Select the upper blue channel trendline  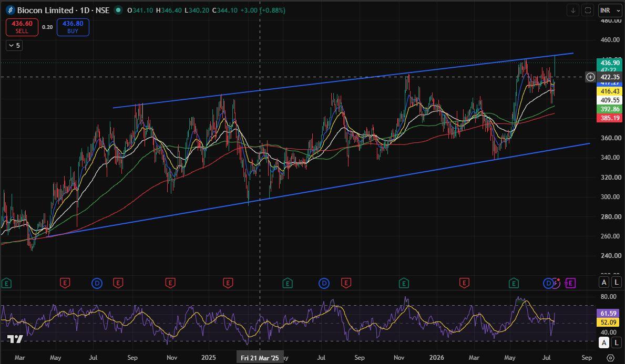click(x=343, y=81)
